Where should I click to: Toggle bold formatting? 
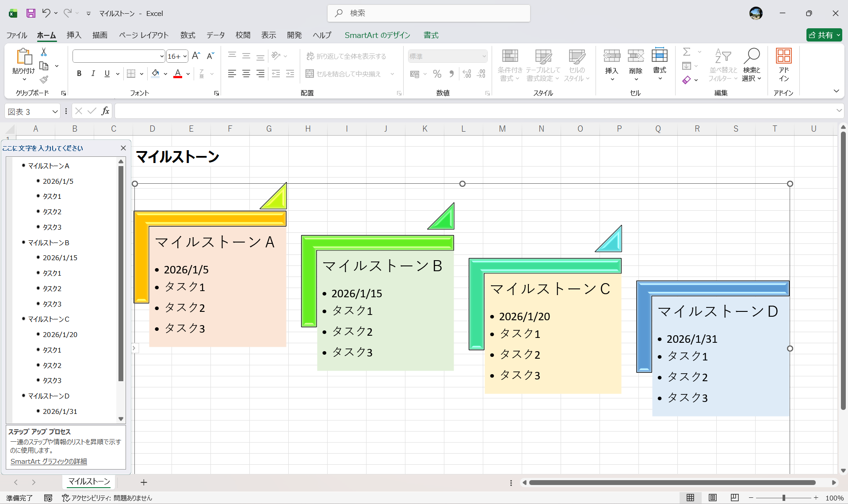79,74
